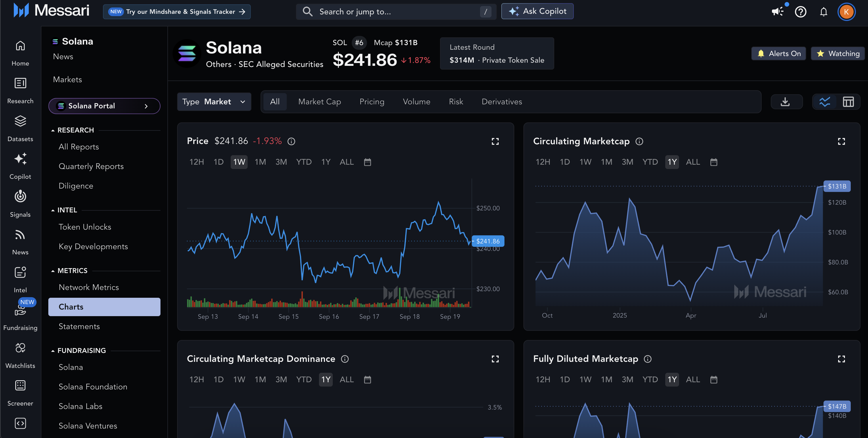Open the Type Market dropdown
This screenshot has width=868, height=438.
(214, 102)
